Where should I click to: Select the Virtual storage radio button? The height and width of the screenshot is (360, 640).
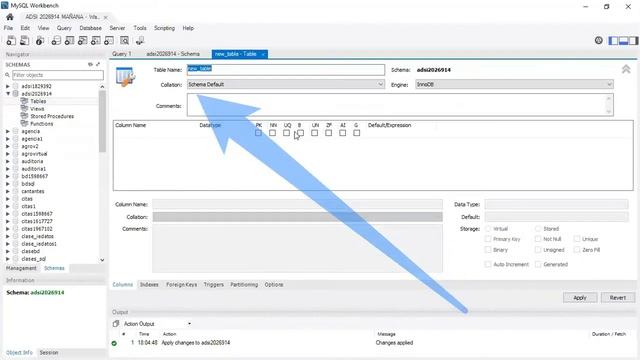pos(488,229)
